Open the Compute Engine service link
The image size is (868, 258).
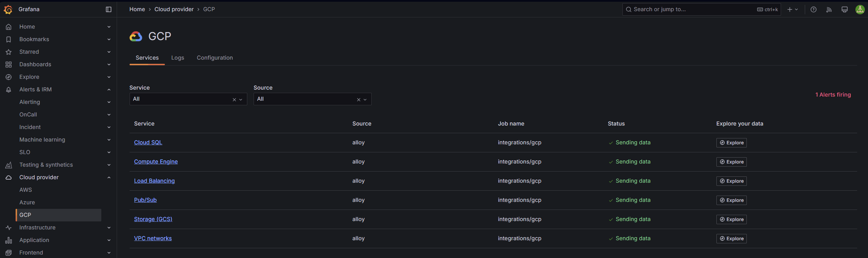[x=156, y=162]
